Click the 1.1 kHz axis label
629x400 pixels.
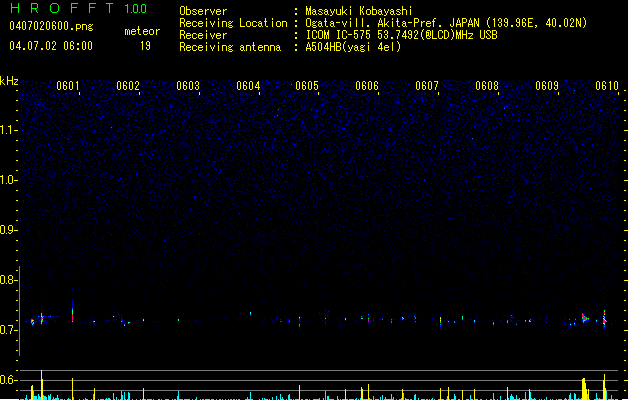click(x=9, y=130)
